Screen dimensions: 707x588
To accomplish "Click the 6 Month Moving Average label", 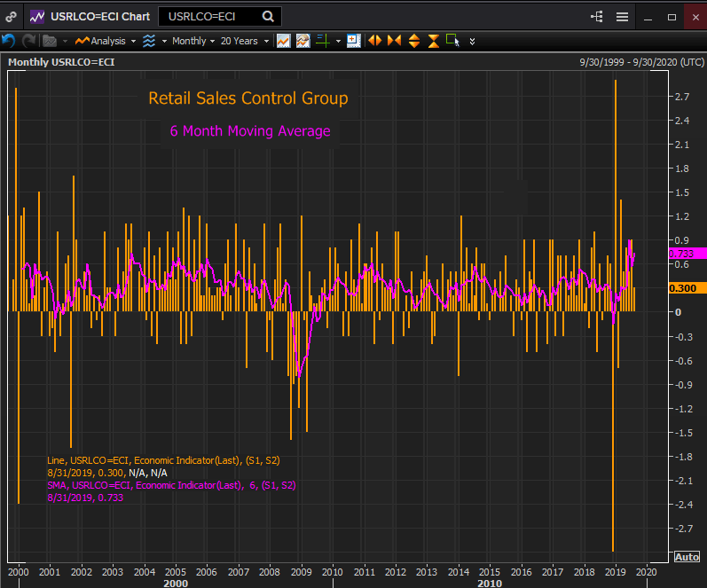I will [x=250, y=131].
